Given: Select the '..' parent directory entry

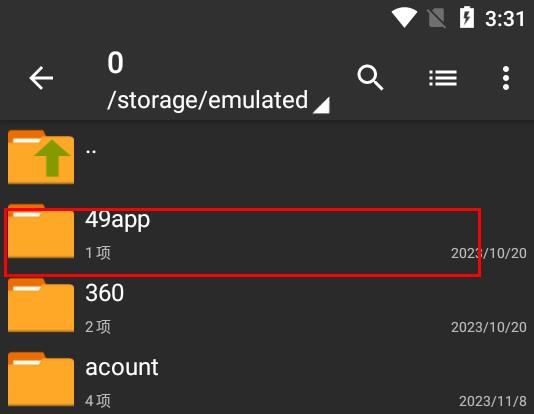Looking at the screenshot, I should [267, 157].
